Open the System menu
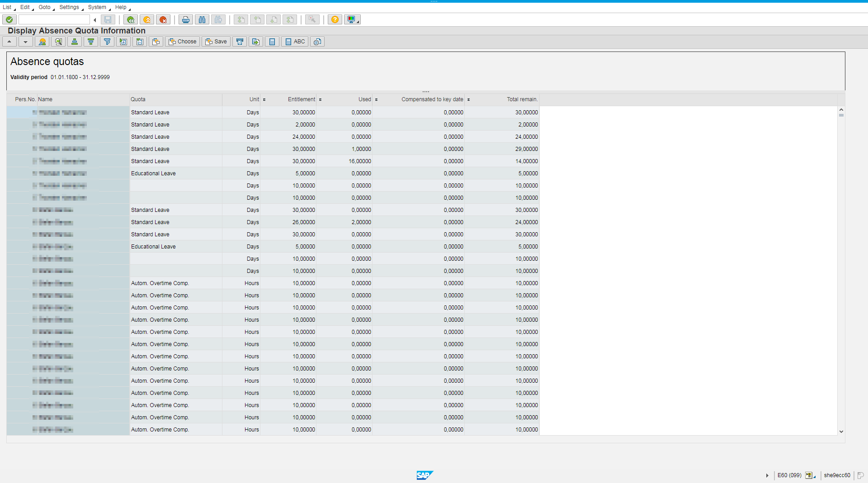Image resolution: width=868 pixels, height=483 pixels. pos(97,7)
